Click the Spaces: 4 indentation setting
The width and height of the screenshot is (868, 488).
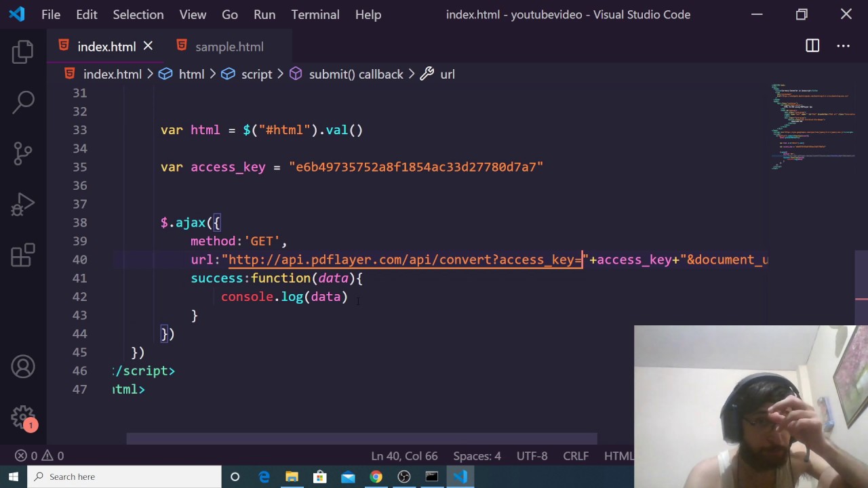[477, 456]
